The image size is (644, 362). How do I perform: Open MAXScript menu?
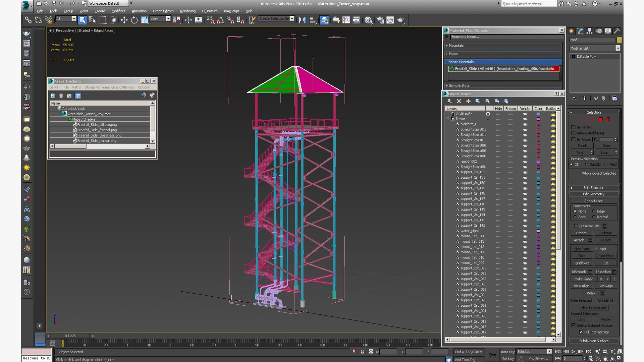[x=231, y=11]
